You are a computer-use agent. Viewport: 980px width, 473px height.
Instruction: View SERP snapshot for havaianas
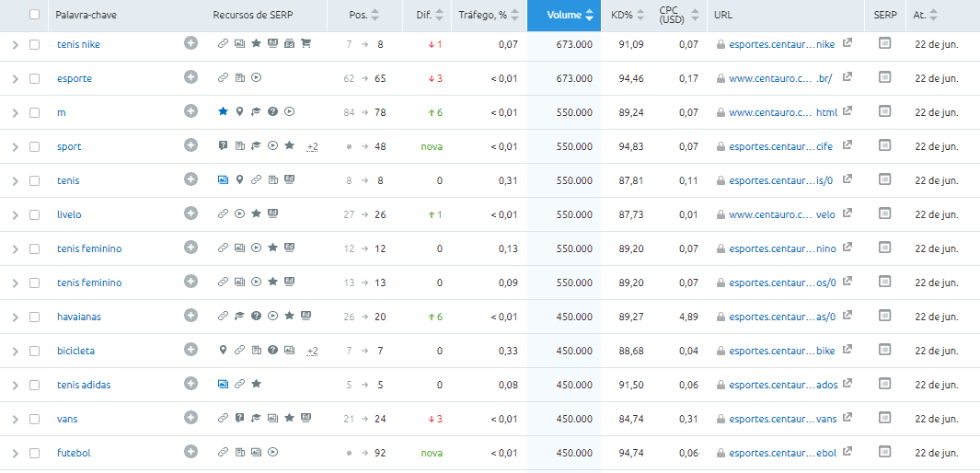(884, 315)
